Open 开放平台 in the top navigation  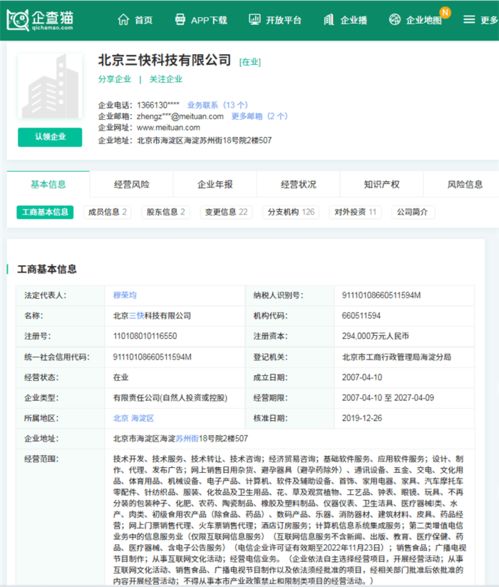pyautogui.click(x=283, y=20)
